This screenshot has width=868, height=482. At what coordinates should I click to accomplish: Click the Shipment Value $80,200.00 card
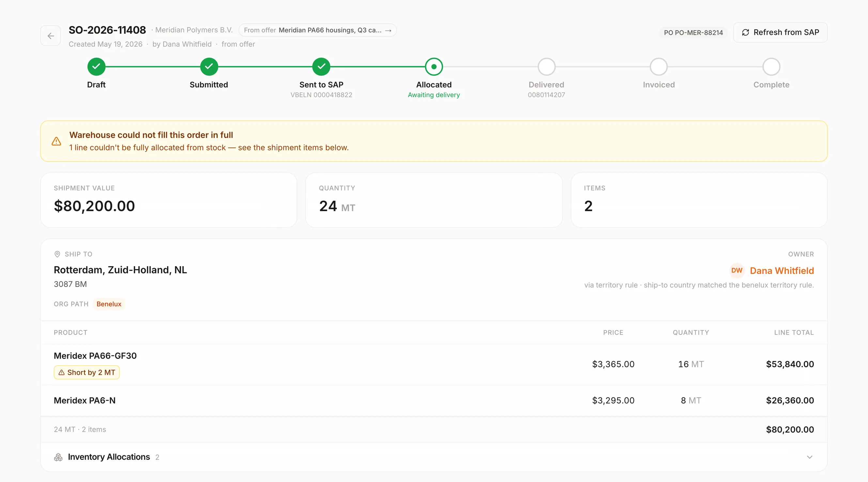click(169, 200)
